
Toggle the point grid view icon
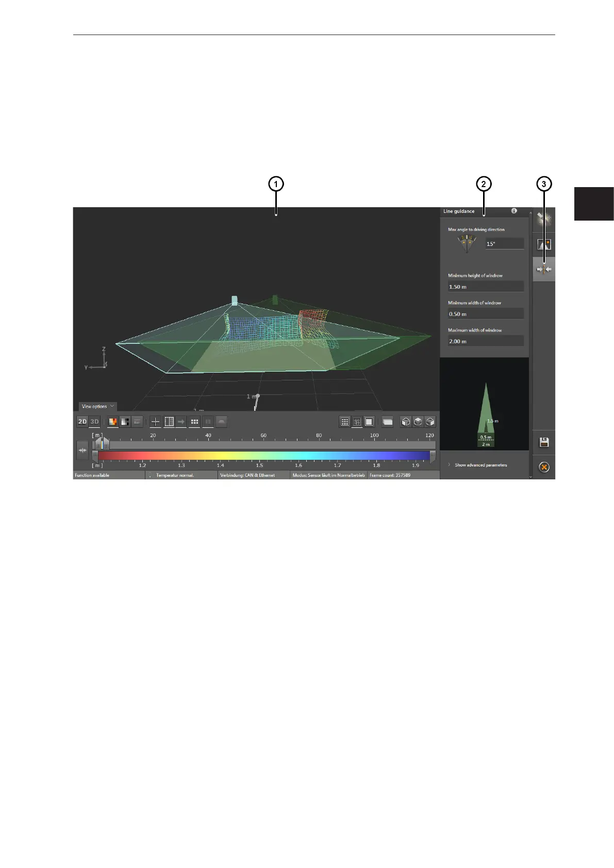[x=345, y=422]
